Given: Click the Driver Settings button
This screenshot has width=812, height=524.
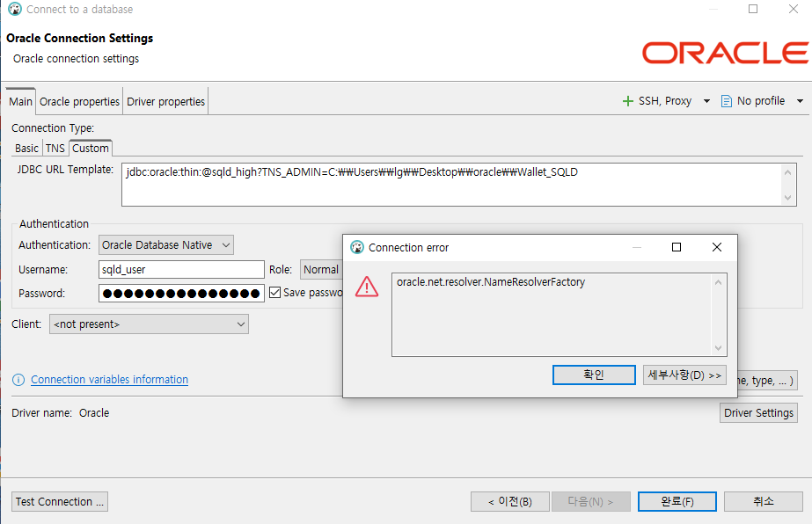Looking at the screenshot, I should tap(758, 412).
